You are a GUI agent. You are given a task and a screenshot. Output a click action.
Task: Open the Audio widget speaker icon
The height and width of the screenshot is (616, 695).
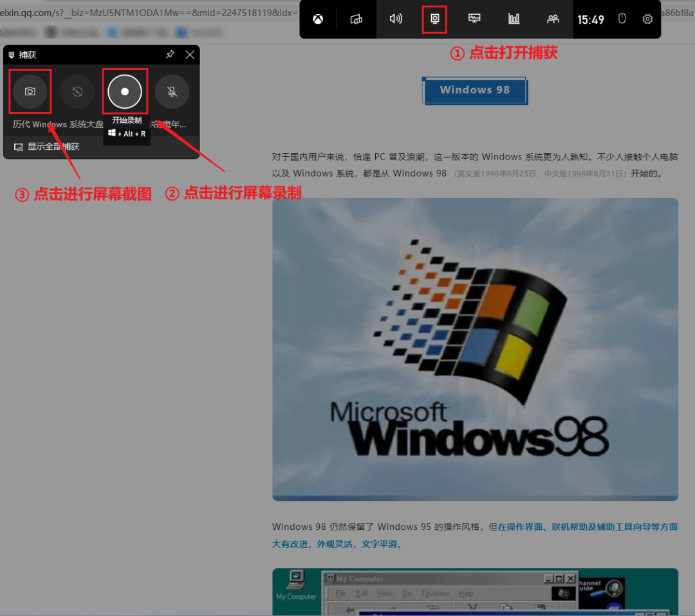[396, 19]
